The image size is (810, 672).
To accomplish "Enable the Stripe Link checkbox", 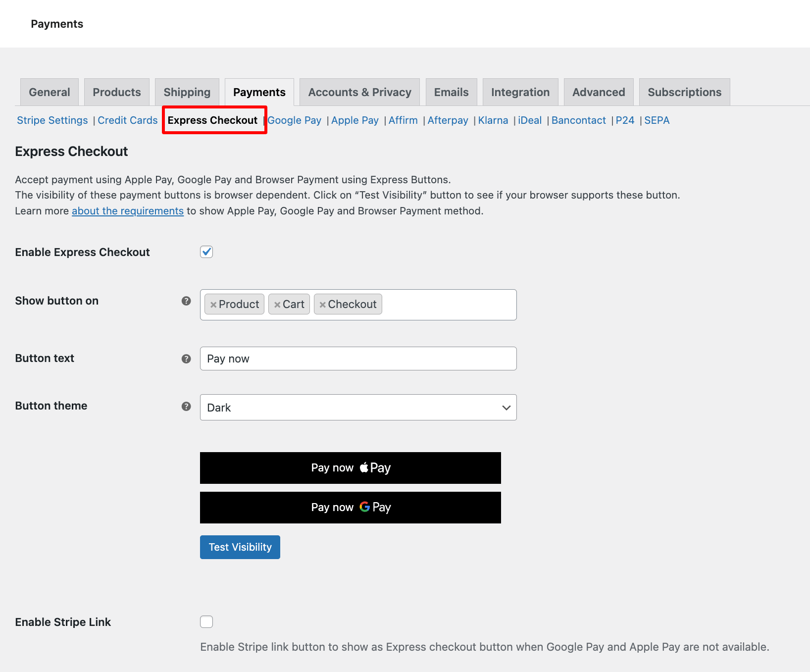I will [206, 621].
